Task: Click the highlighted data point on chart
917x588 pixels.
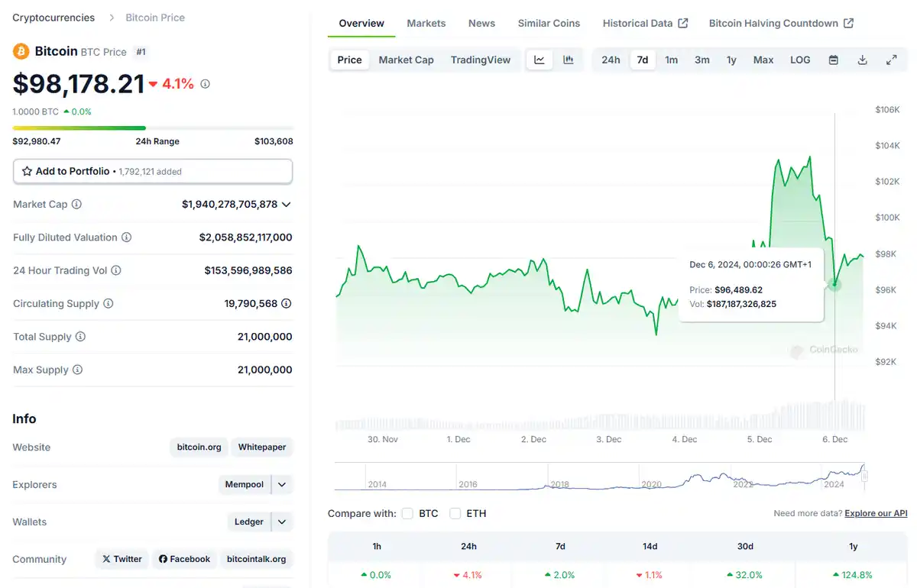Action: click(834, 284)
